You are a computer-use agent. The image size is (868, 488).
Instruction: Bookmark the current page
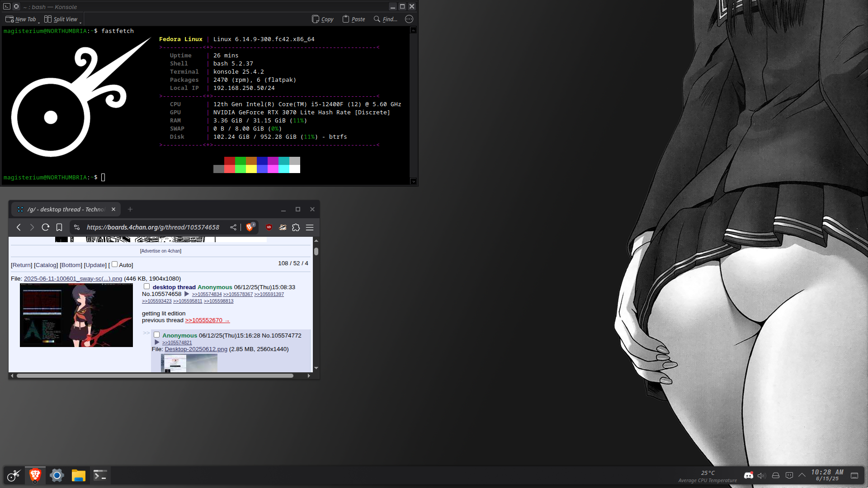(59, 227)
